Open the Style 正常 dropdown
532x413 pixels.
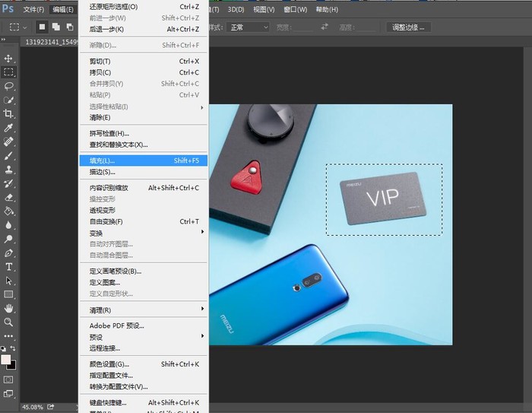pyautogui.click(x=249, y=27)
